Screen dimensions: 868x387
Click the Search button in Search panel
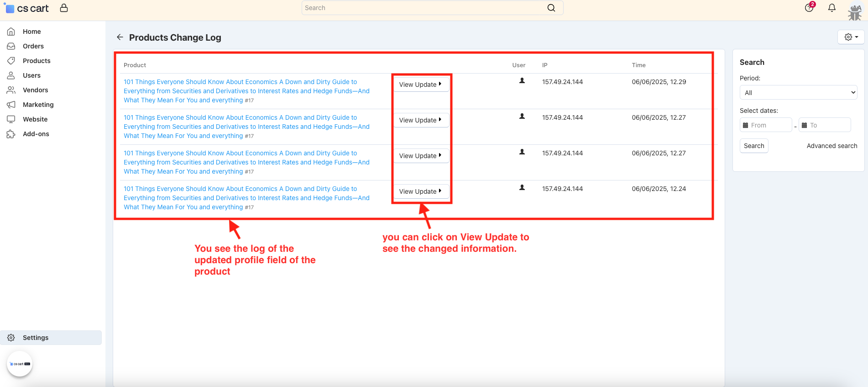(x=754, y=146)
